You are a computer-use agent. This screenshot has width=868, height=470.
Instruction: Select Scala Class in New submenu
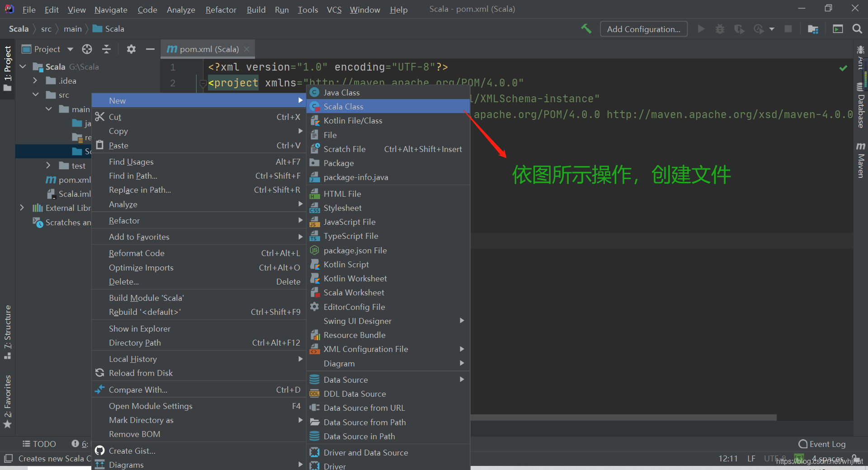(x=388, y=106)
